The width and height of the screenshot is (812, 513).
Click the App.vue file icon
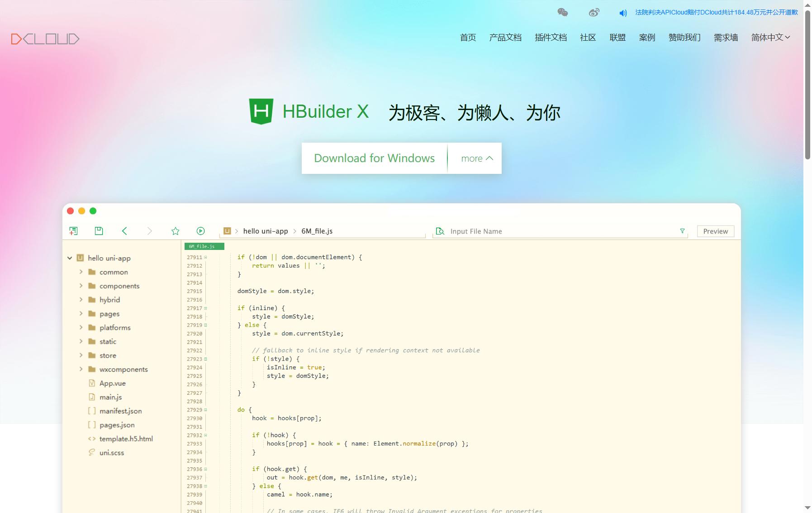click(x=92, y=383)
